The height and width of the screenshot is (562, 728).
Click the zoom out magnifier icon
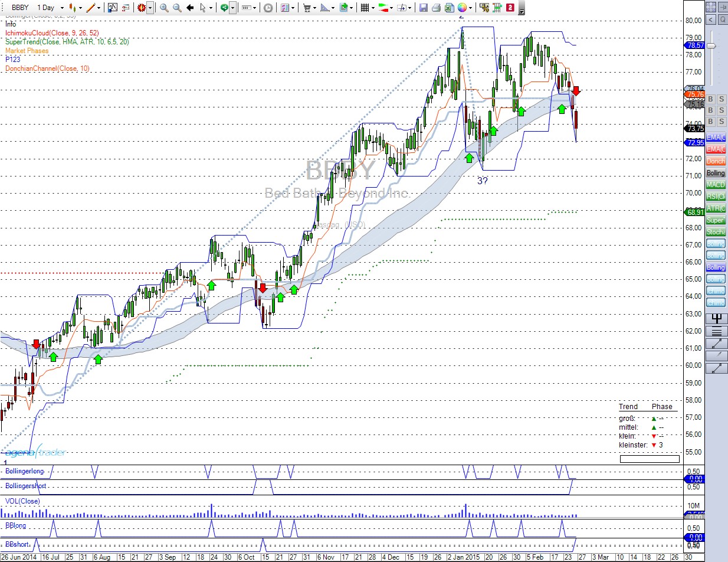tap(176, 8)
